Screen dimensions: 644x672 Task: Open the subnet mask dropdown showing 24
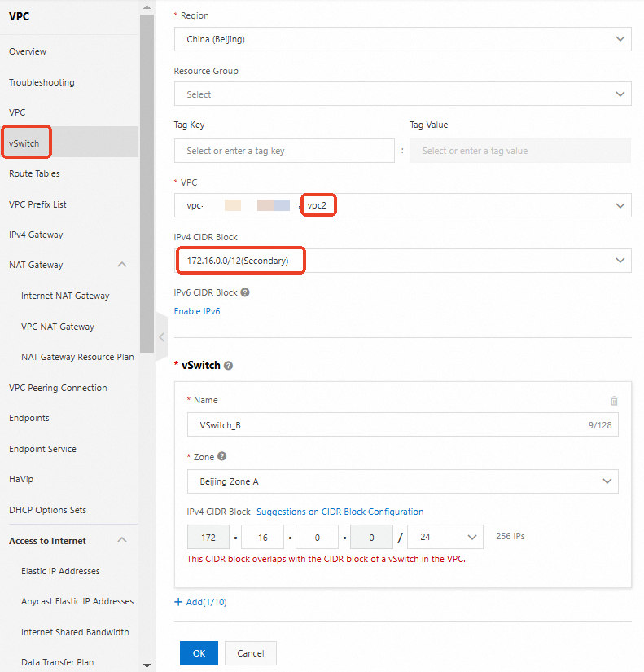[445, 537]
